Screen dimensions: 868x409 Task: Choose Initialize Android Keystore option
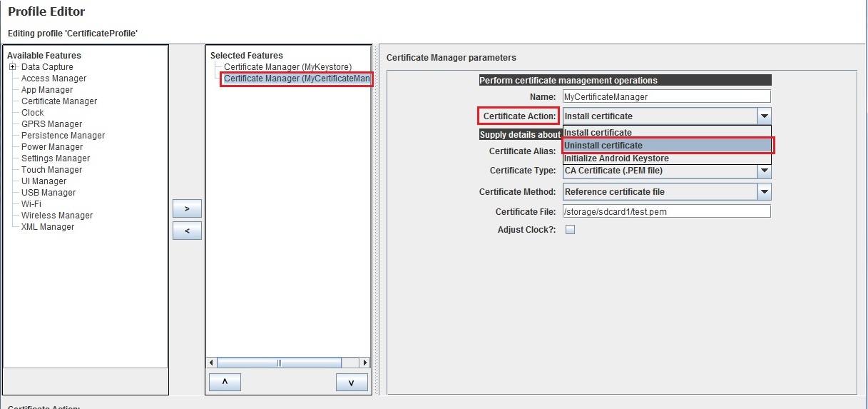click(x=667, y=158)
